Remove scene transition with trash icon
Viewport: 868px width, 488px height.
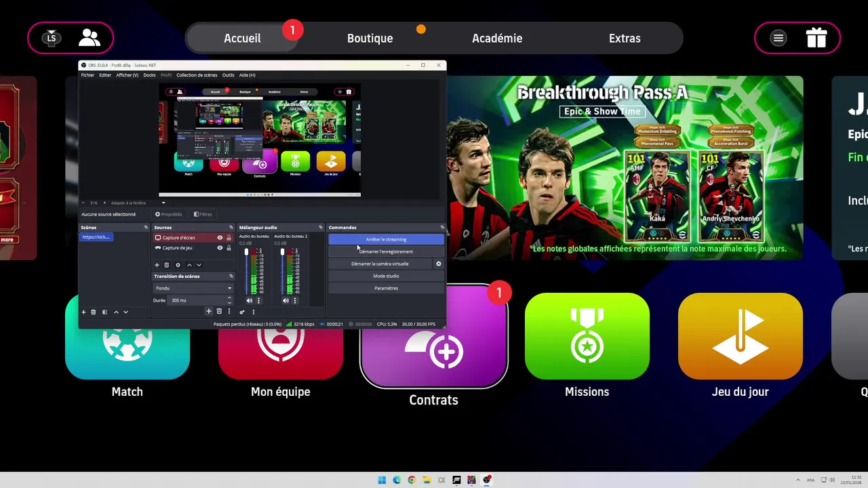[219, 311]
